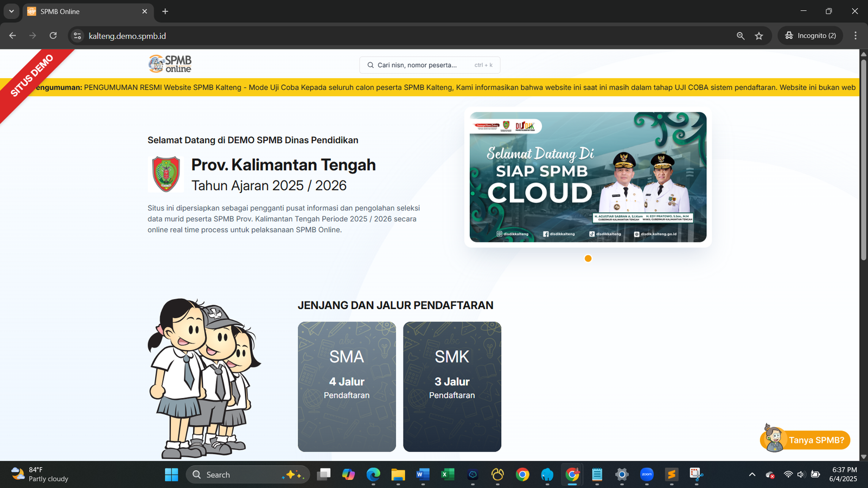The height and width of the screenshot is (488, 868).
Task: Click the orange carousel indicator dot
Action: [588, 259]
